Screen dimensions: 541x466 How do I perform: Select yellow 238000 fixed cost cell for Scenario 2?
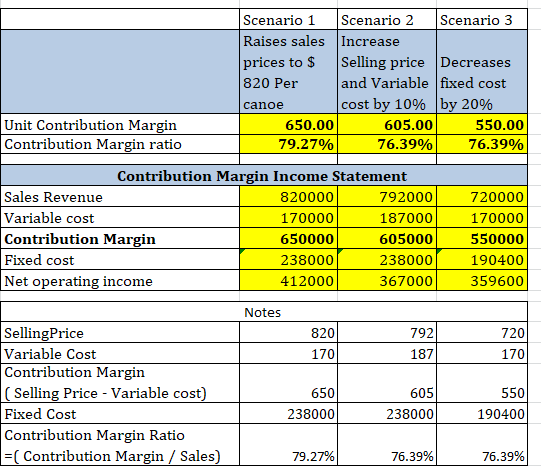tap(387, 260)
